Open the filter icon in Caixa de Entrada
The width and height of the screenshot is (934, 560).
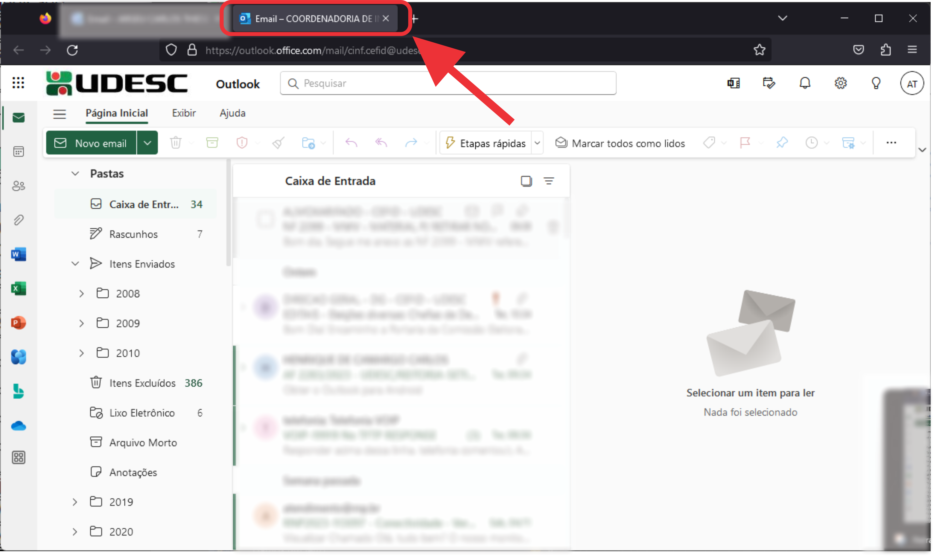click(x=548, y=181)
